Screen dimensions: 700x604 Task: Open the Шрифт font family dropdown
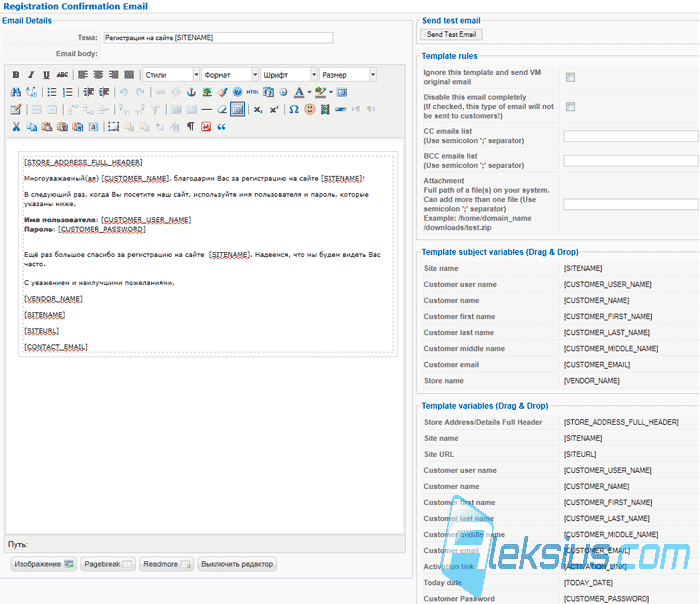click(289, 75)
